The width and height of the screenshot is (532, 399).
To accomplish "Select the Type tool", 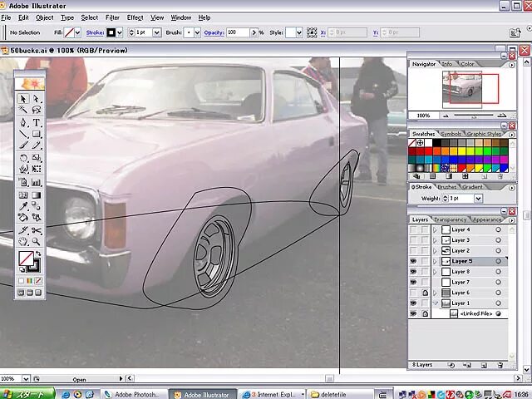I will pos(37,122).
